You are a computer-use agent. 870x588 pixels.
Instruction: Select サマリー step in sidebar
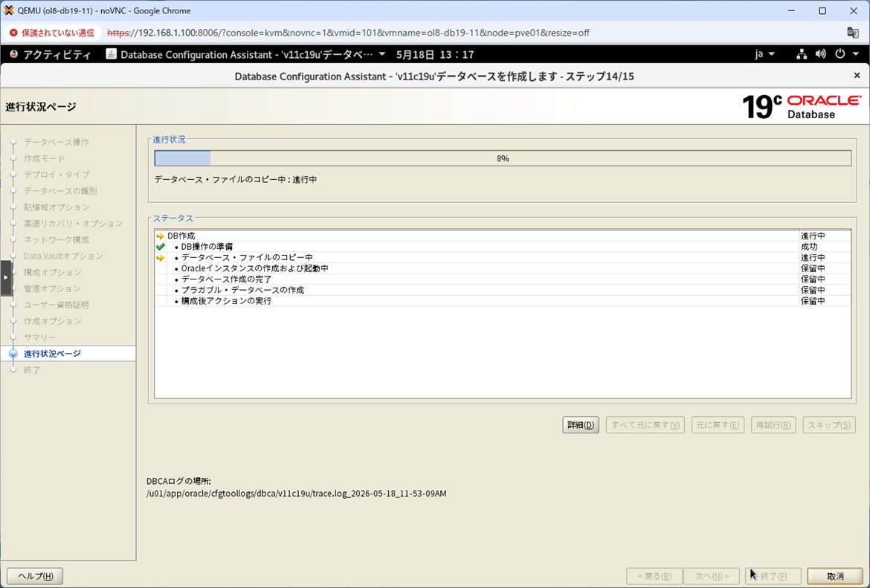(x=40, y=337)
